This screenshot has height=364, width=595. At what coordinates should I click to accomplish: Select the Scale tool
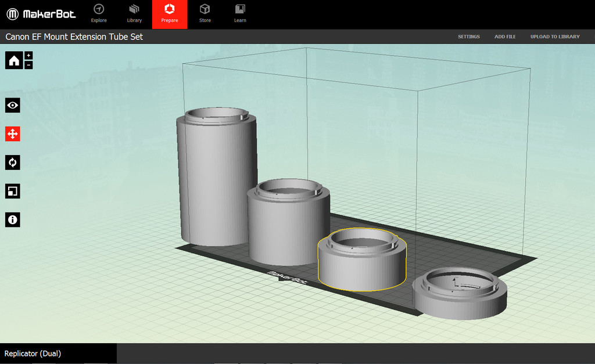coord(13,191)
